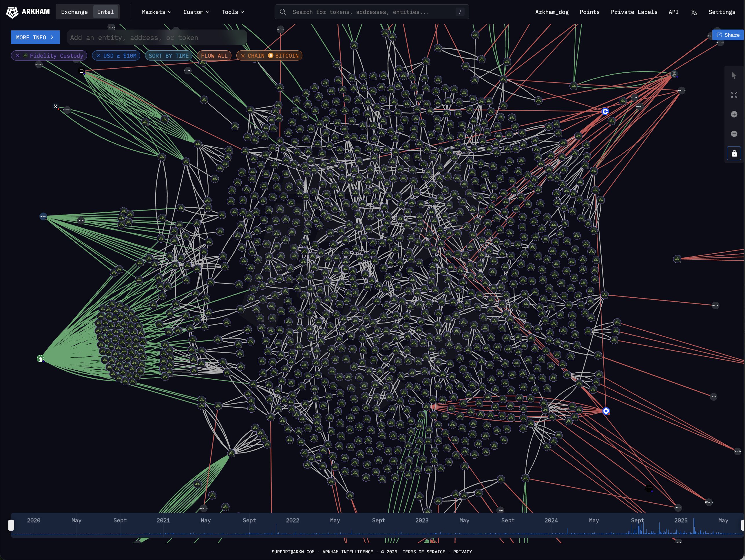
Task: Open Private Labels
Action: click(634, 12)
